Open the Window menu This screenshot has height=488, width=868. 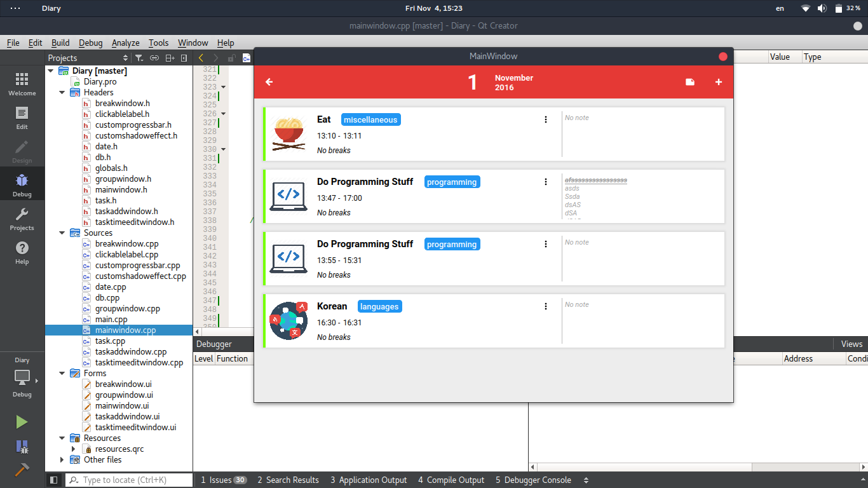pyautogui.click(x=193, y=43)
